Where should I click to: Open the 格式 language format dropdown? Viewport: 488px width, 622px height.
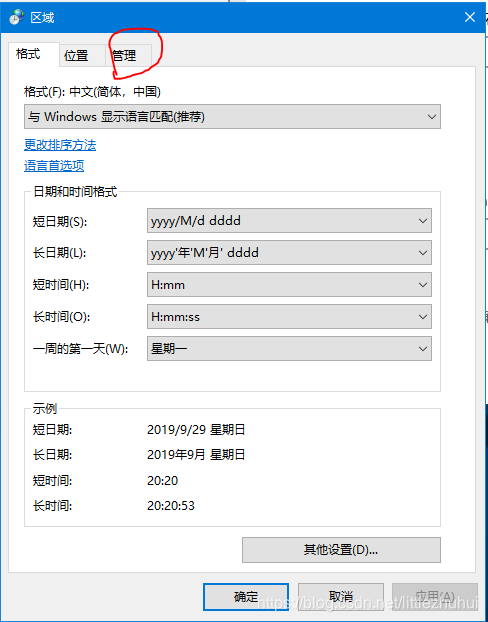[x=232, y=117]
